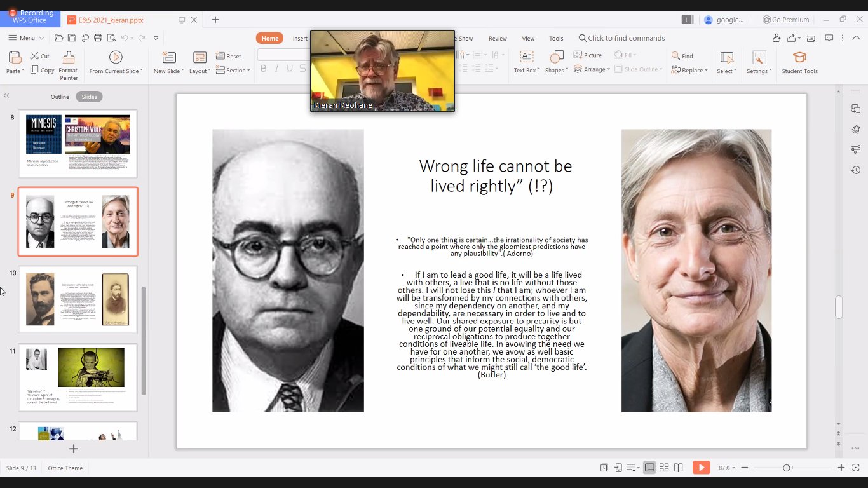The width and height of the screenshot is (868, 488).
Task: Click the Save icon in quick toolbar
Action: click(x=72, y=38)
